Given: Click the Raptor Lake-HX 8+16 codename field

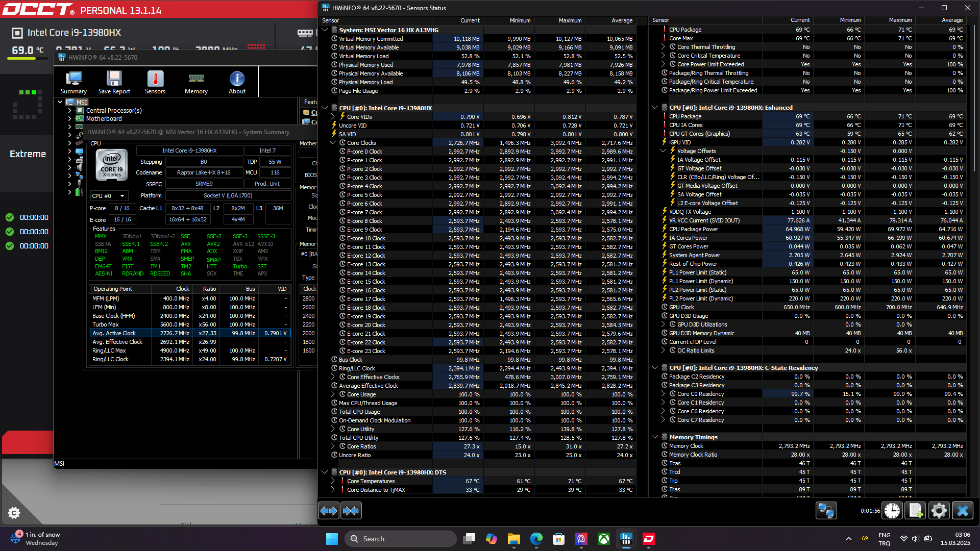Looking at the screenshot, I should pyautogui.click(x=204, y=172).
